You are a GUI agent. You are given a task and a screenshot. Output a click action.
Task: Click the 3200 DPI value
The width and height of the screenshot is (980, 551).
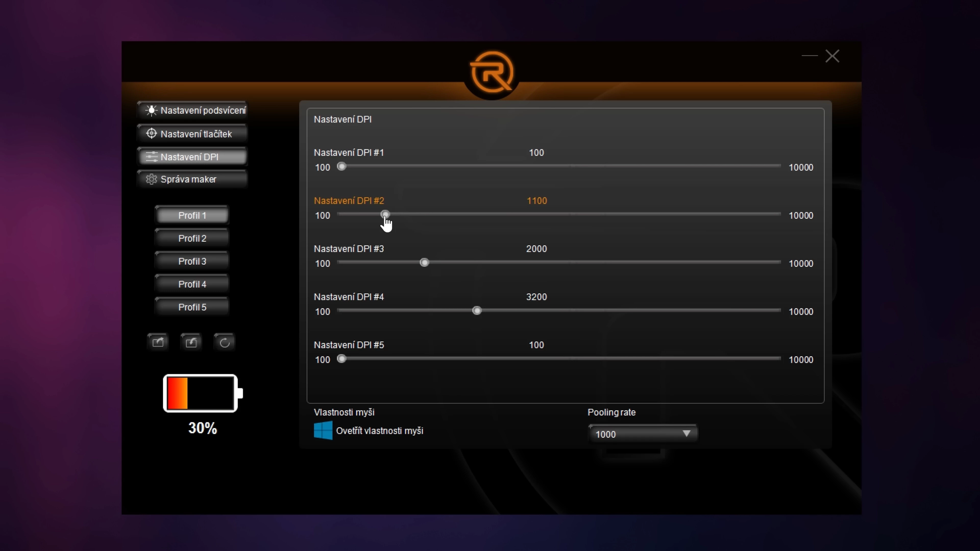tap(536, 297)
